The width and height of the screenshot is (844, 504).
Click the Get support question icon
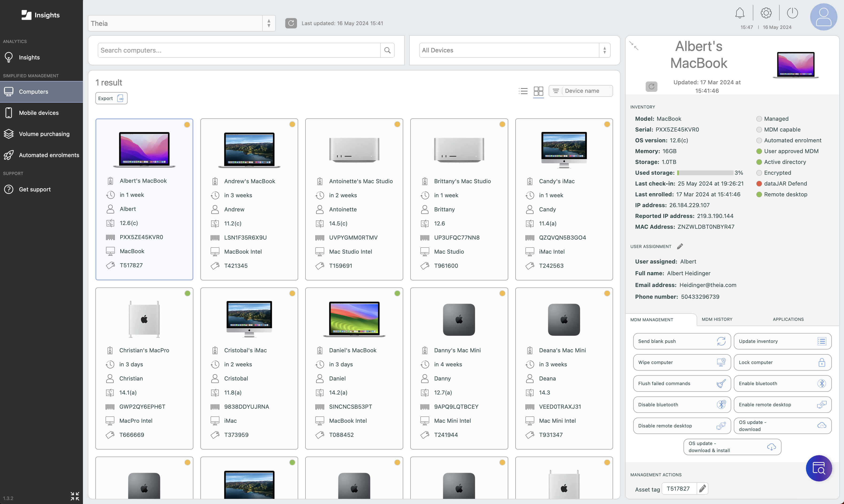coord(9,189)
